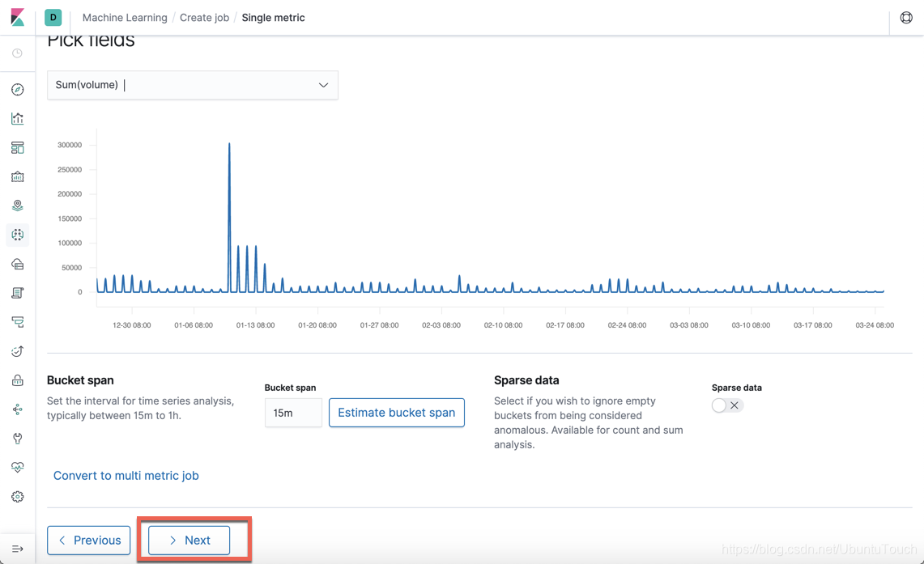Open Management gear icon
The height and width of the screenshot is (564, 924).
[18, 497]
